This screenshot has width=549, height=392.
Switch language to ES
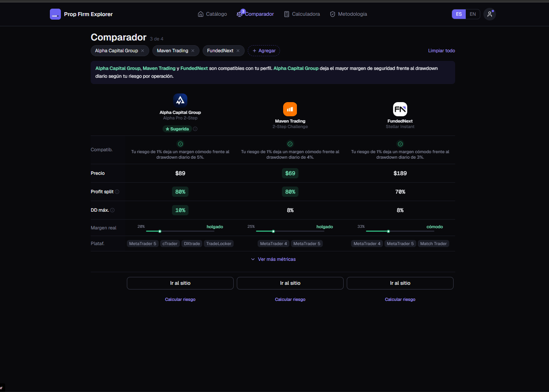tap(459, 14)
